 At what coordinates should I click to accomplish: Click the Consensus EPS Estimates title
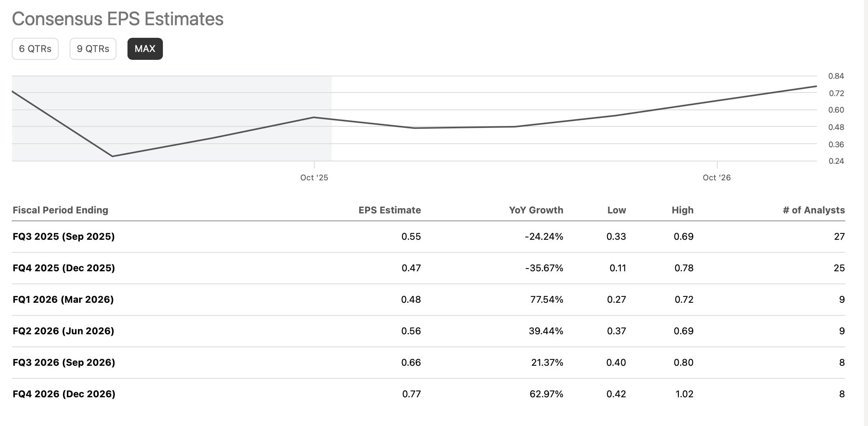click(117, 18)
